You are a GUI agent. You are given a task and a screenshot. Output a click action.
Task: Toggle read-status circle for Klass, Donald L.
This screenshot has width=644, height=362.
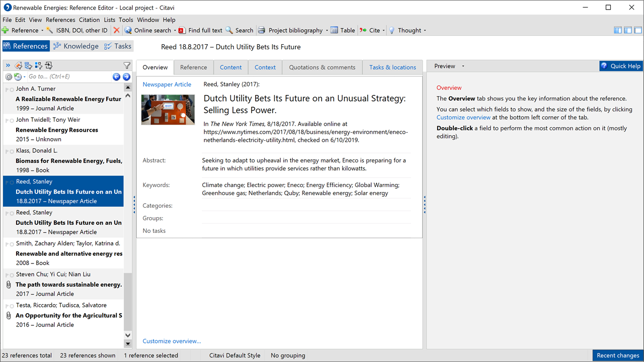click(x=9, y=151)
